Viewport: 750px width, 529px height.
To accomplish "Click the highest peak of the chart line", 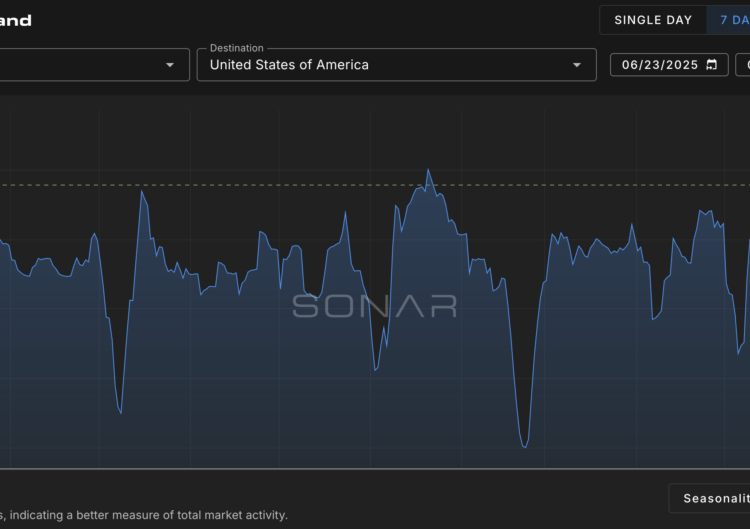I will tap(428, 169).
